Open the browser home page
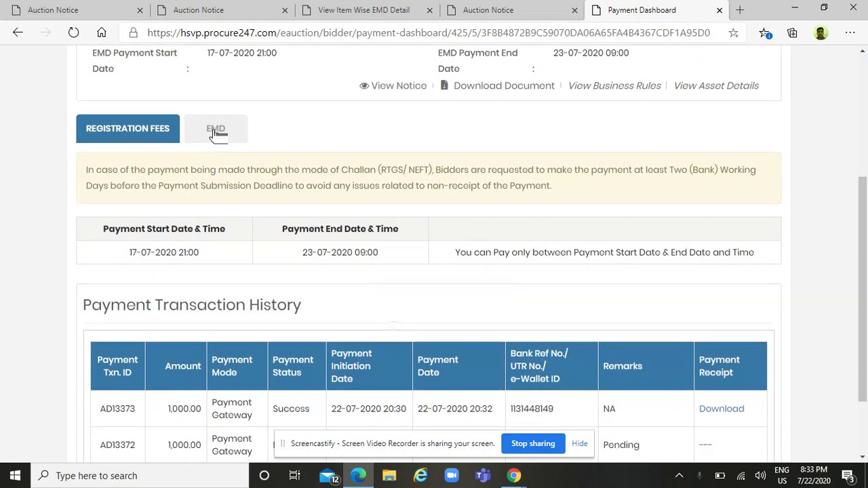868x488 pixels. point(102,33)
